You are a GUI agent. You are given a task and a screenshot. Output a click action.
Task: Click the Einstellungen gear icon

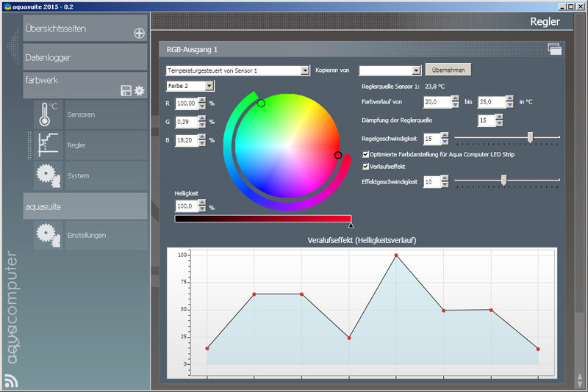click(x=48, y=235)
